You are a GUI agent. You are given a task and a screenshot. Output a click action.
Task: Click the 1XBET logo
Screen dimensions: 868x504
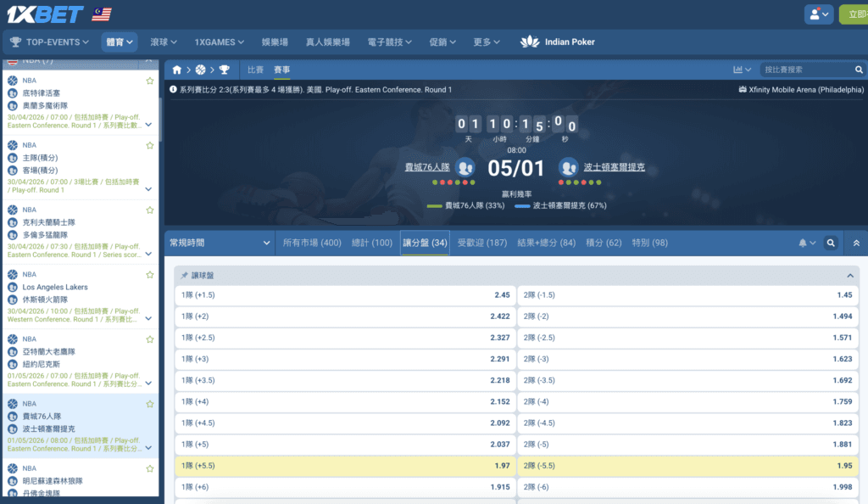(45, 14)
